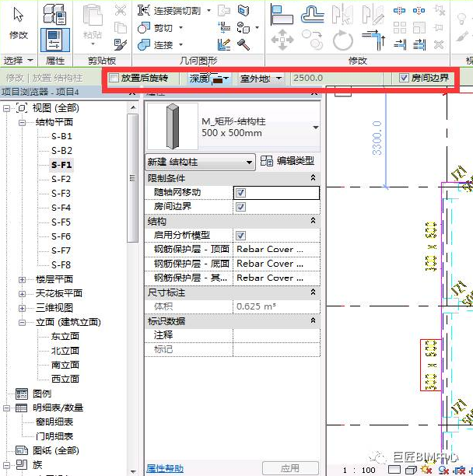Expand the 天花板平面 tree node
Image resolution: width=473 pixels, height=476 pixels.
pyautogui.click(x=22, y=294)
